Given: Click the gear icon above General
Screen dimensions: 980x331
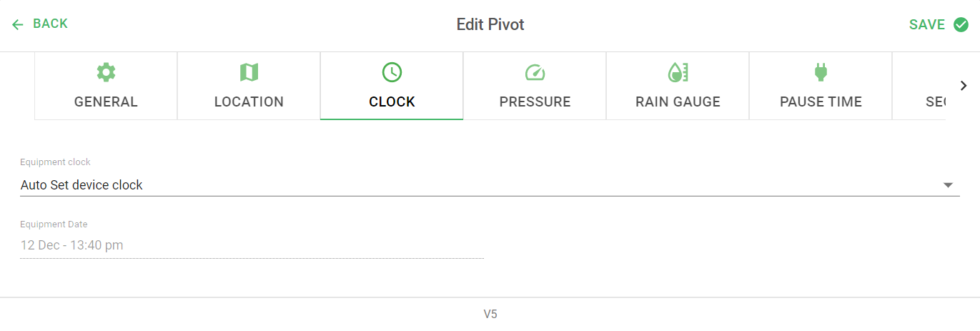Looking at the screenshot, I should pos(106,71).
